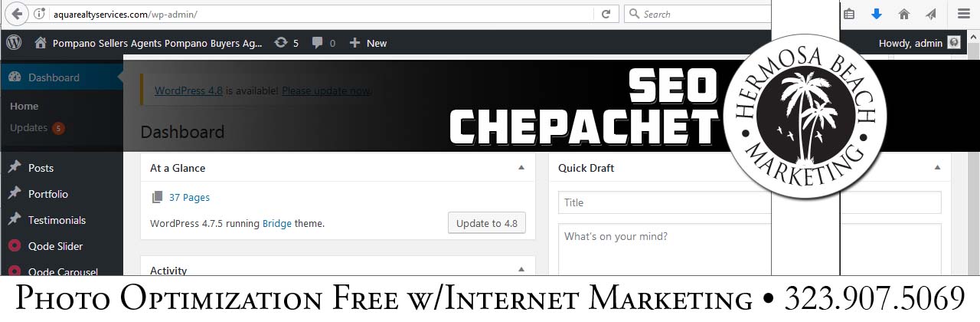Click the browser URL address field
980x322 pixels.
322,14
